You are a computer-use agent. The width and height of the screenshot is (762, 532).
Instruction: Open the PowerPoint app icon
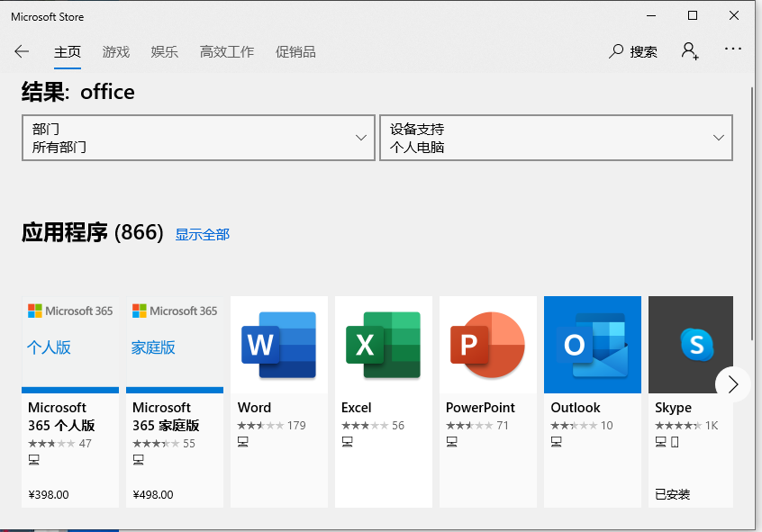488,345
